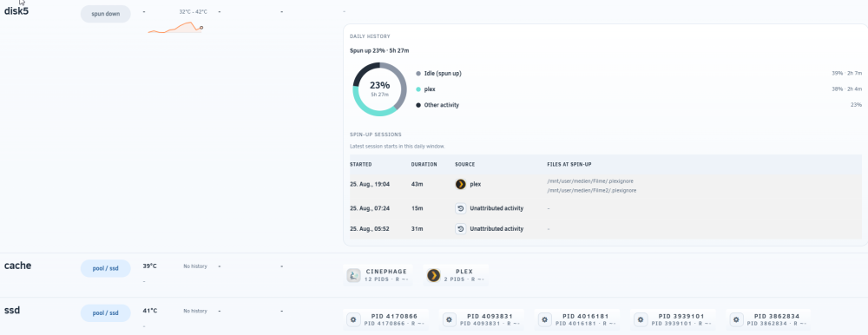Click the 15m duration cell
The image size is (868, 335).
click(x=417, y=208)
